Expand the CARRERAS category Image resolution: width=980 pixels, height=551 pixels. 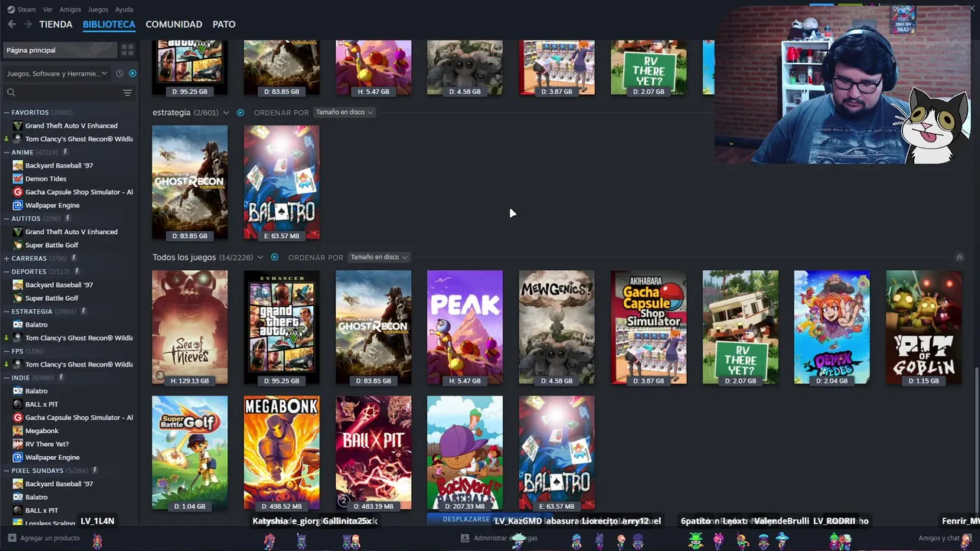[6, 259]
